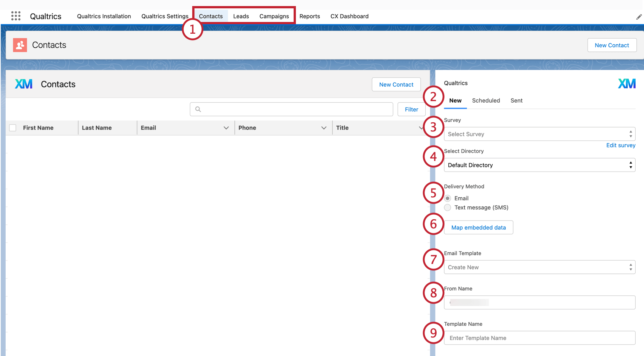Expand the Phone column sort dropdown
The image size is (644, 356).
(x=324, y=128)
